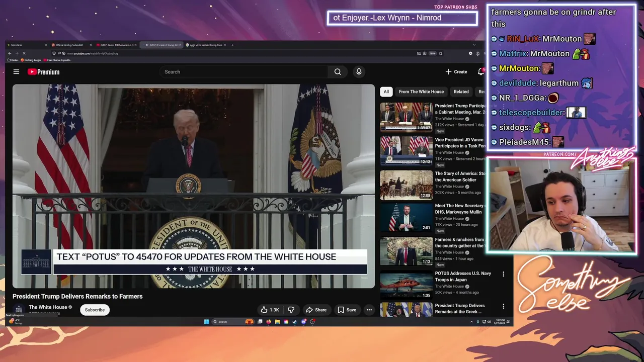This screenshot has width=644, height=362.
Task: Open the browser list-all-tabs dropdown arrow
Action: [x=473, y=45]
